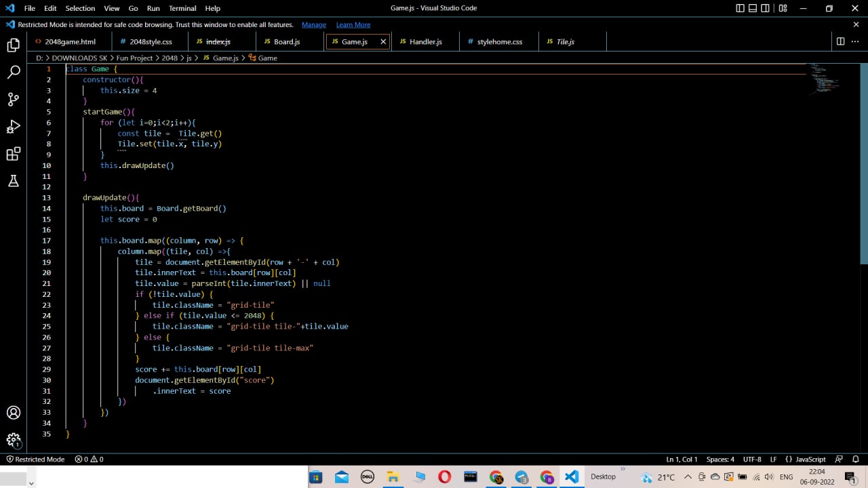Change end of line via LF
The height and width of the screenshot is (488, 868).
(773, 459)
